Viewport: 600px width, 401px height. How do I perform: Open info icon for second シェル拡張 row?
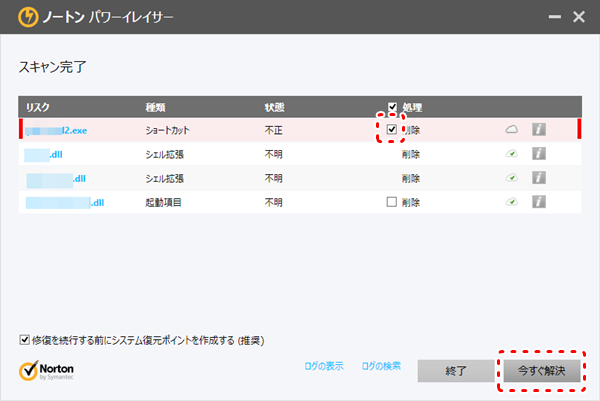click(x=539, y=178)
